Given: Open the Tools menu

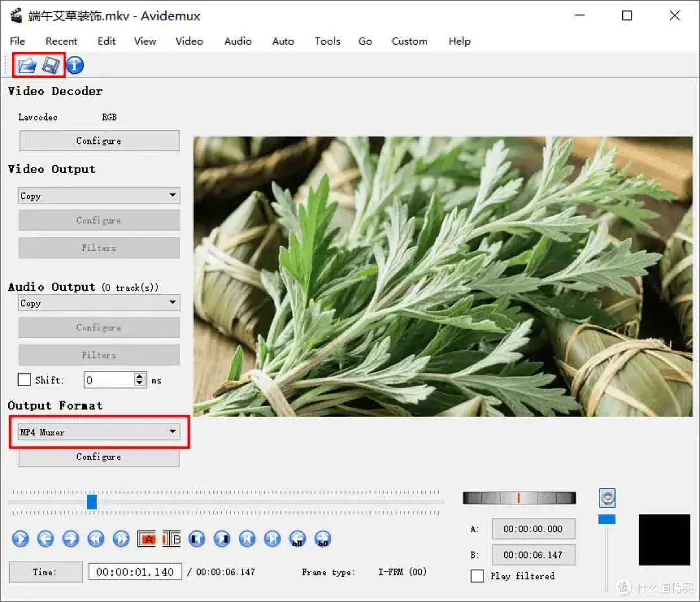Looking at the screenshot, I should pos(327,41).
